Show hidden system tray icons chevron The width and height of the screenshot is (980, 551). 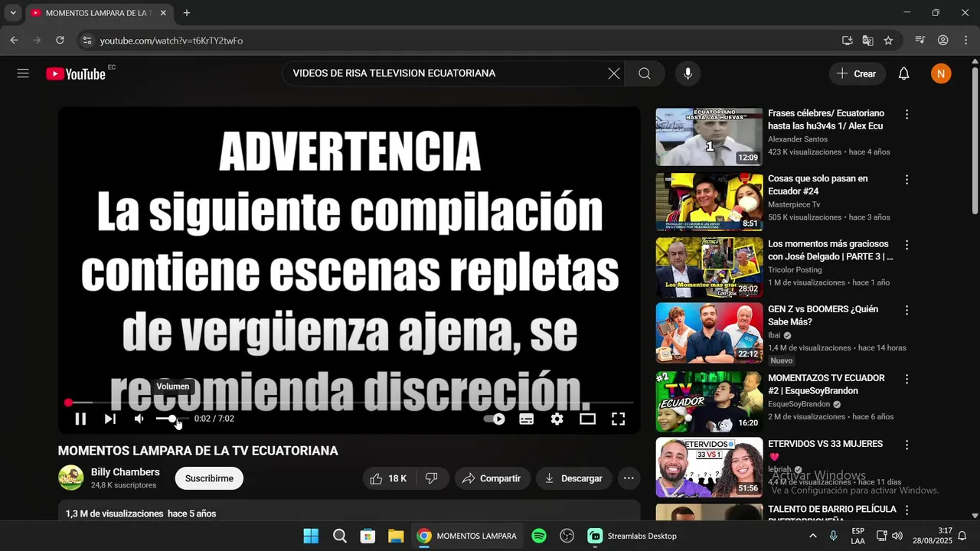[x=812, y=536]
